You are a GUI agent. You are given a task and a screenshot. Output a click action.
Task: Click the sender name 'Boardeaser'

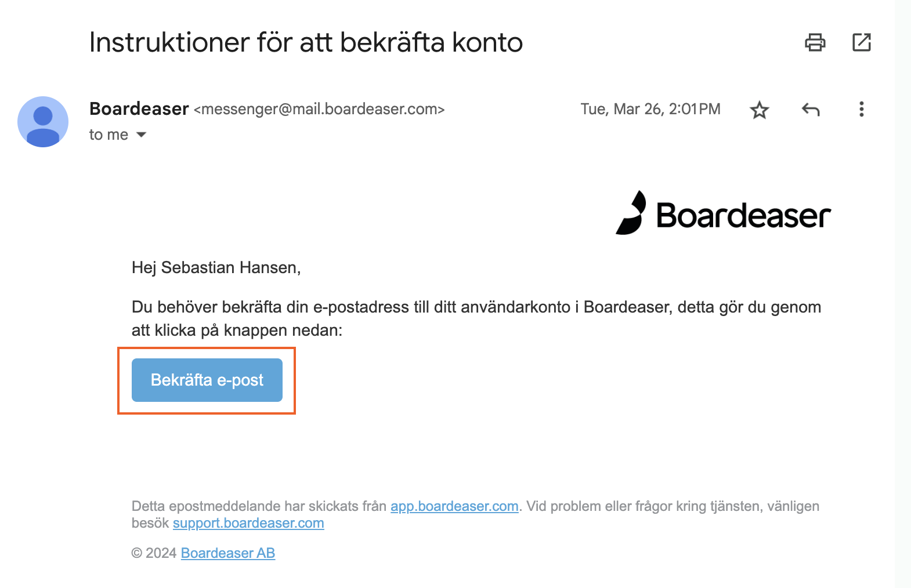[139, 109]
